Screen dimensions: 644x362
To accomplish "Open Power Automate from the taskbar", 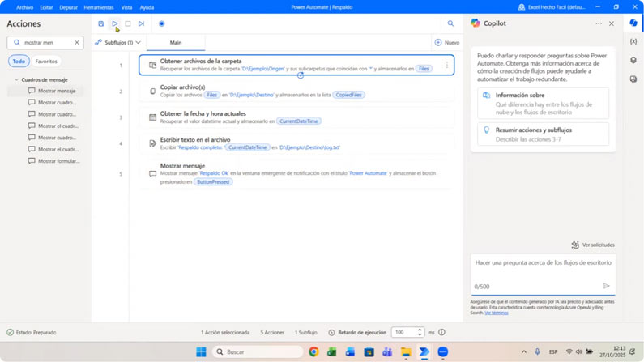I will pyautogui.click(x=424, y=352).
